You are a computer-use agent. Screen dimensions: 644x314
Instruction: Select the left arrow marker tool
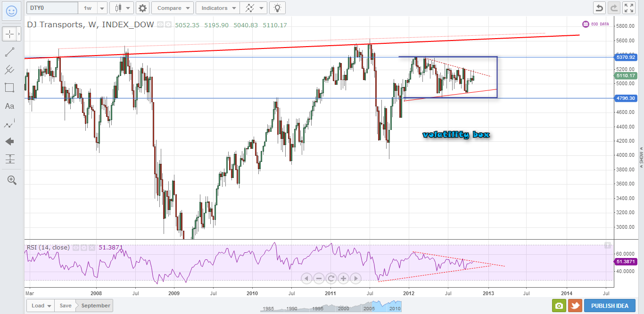(x=9, y=142)
